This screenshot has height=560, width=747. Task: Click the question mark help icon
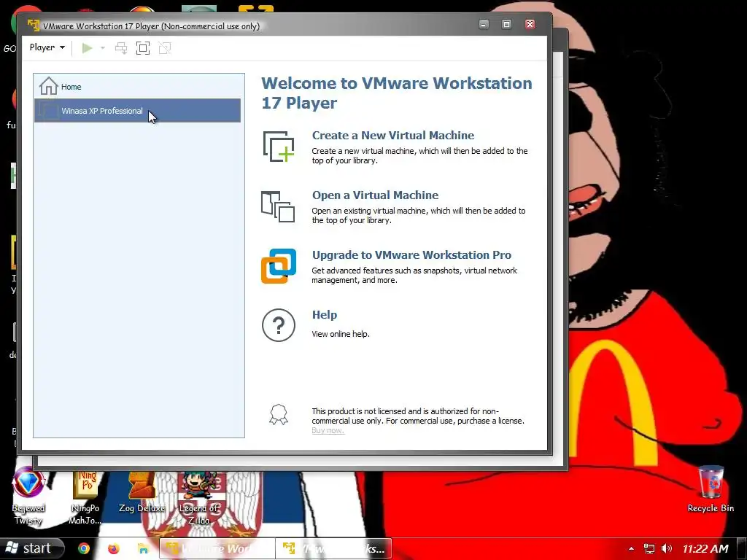278,325
